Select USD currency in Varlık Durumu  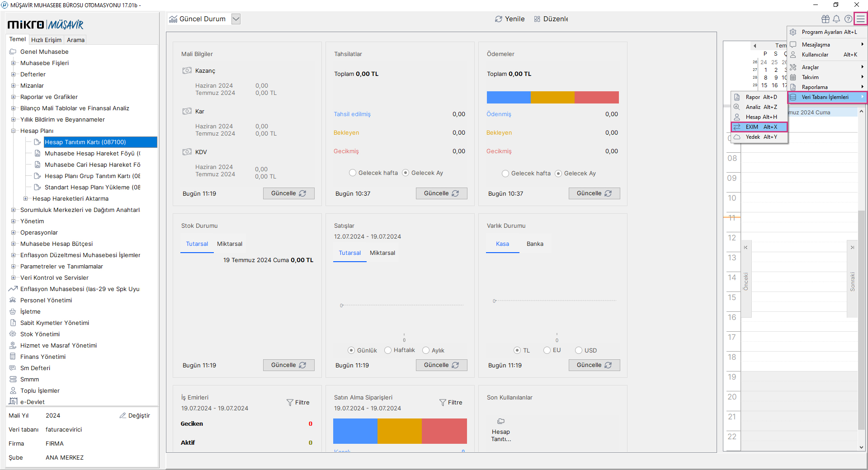point(579,350)
